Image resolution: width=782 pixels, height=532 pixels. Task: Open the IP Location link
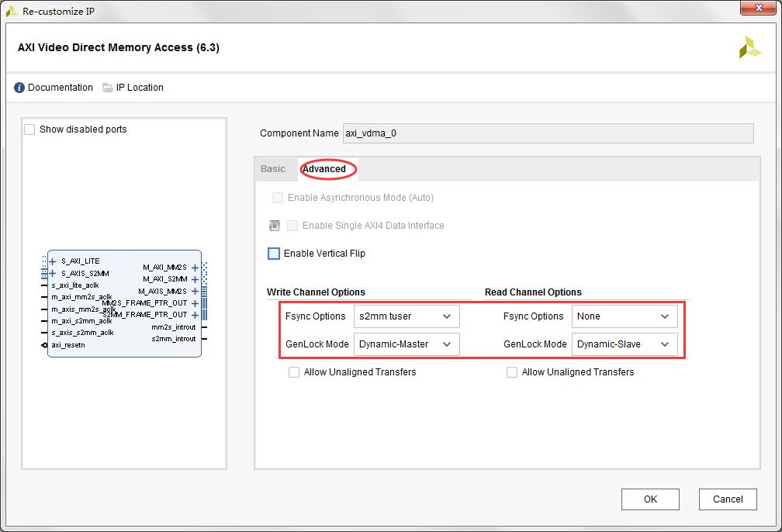tap(140, 88)
